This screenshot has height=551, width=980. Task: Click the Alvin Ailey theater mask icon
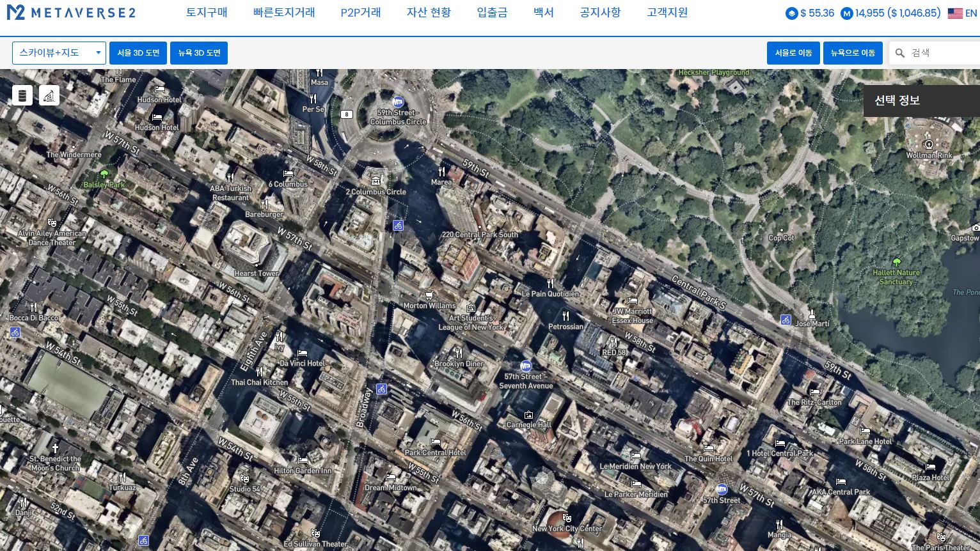tap(52, 223)
